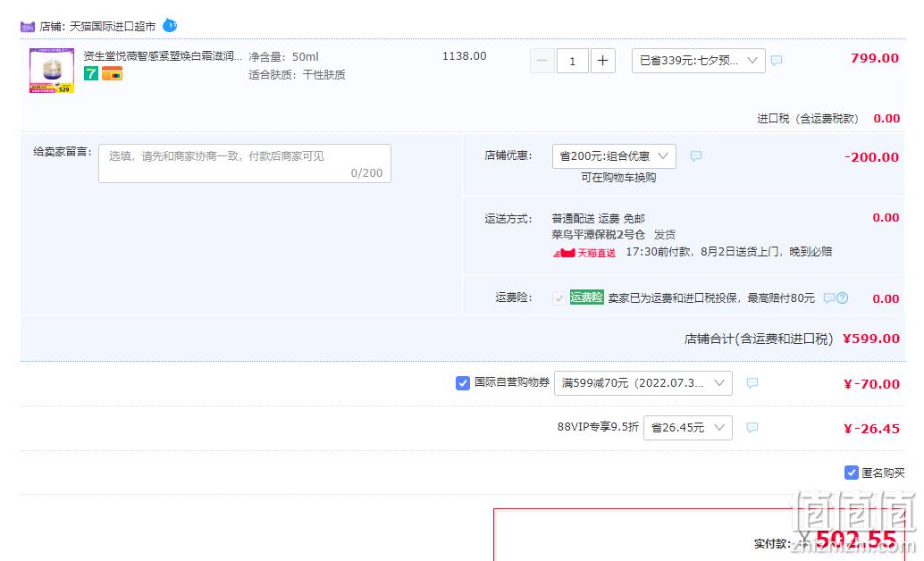
Task: Open the 资生堂悦薇 product thumbnail
Action: [52, 71]
